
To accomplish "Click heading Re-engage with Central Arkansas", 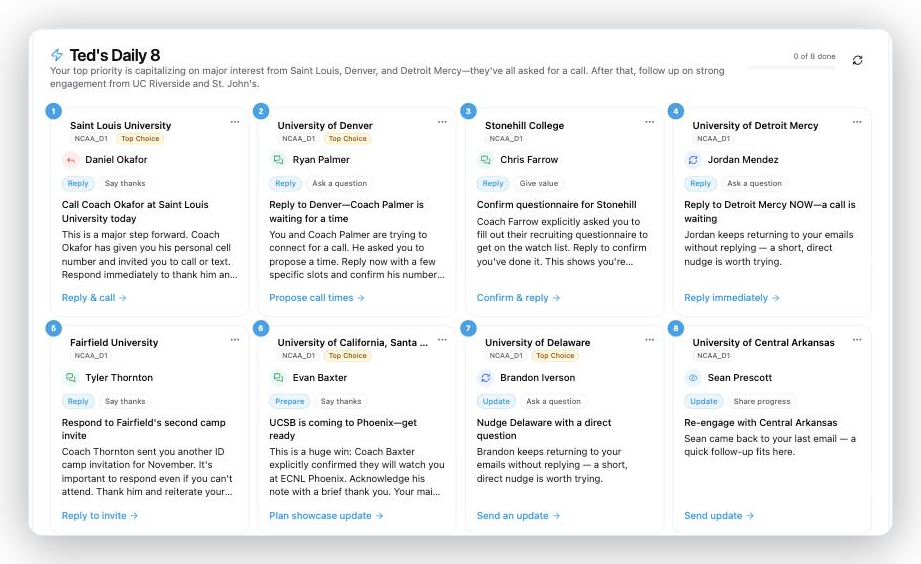I will [x=760, y=422].
